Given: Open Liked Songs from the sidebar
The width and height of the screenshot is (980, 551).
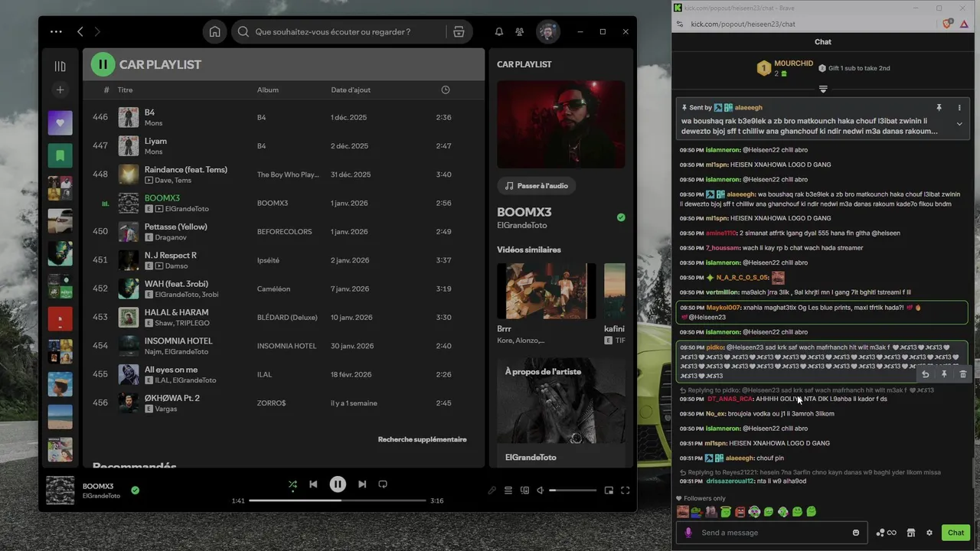Looking at the screenshot, I should 60,122.
